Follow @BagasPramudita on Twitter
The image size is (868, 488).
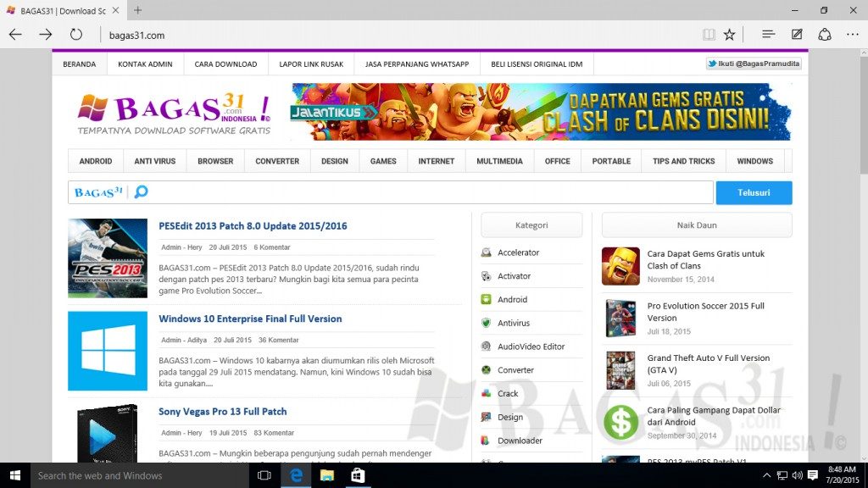[754, 64]
